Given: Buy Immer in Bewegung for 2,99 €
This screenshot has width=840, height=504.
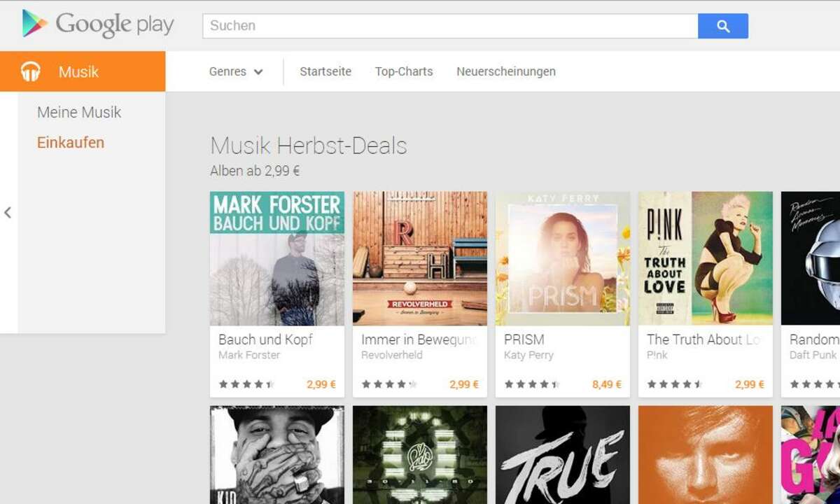Looking at the screenshot, I should [x=464, y=384].
